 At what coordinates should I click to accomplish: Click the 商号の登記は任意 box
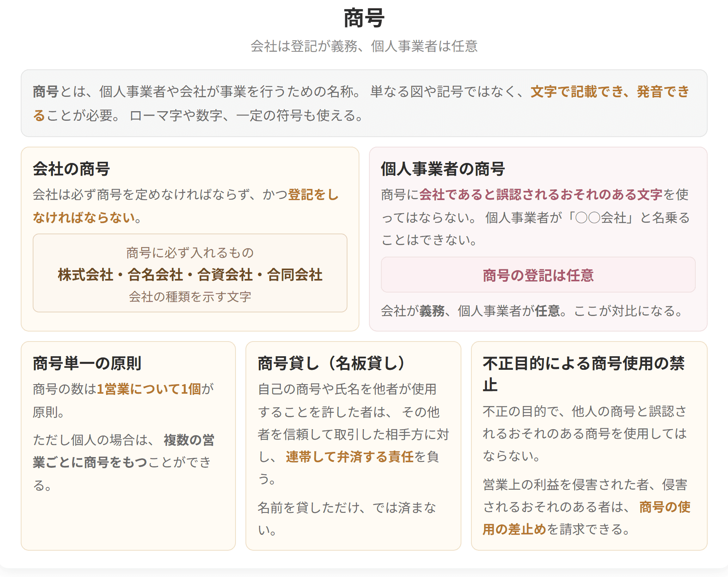pos(538,275)
